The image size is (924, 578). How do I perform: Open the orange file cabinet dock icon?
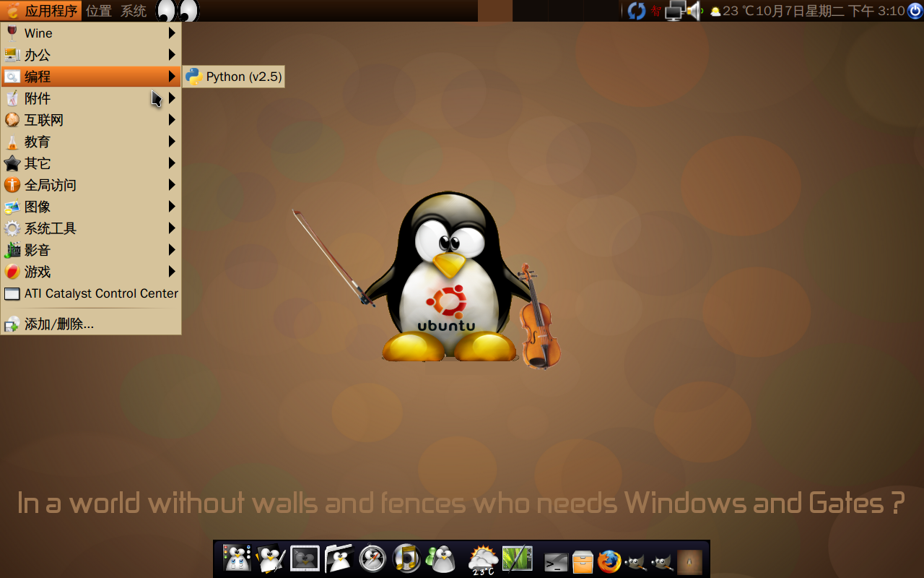pos(583,561)
